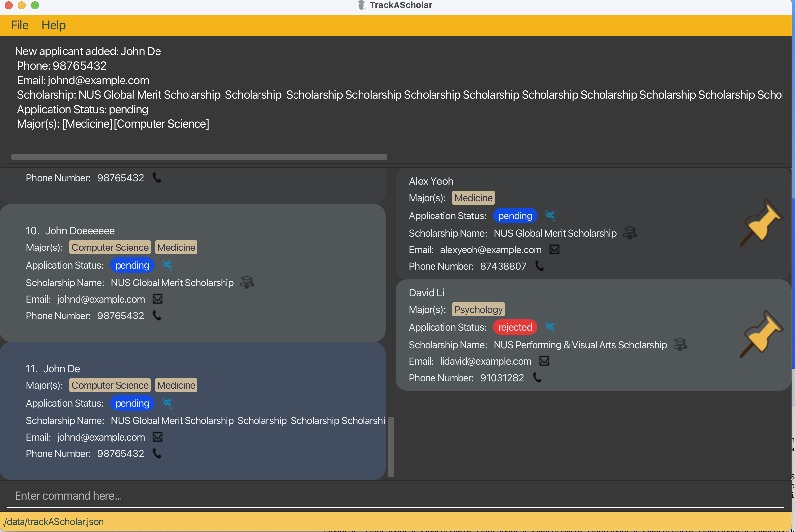Image resolution: width=795 pixels, height=532 pixels.
Task: Click Alex Yeoh's blue pending badge
Action: [514, 216]
